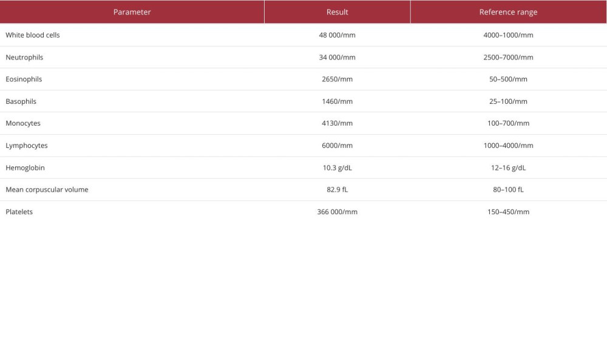This screenshot has width=607, height=364.
Task: Click the 1460/mm result value
Action: pos(337,101)
